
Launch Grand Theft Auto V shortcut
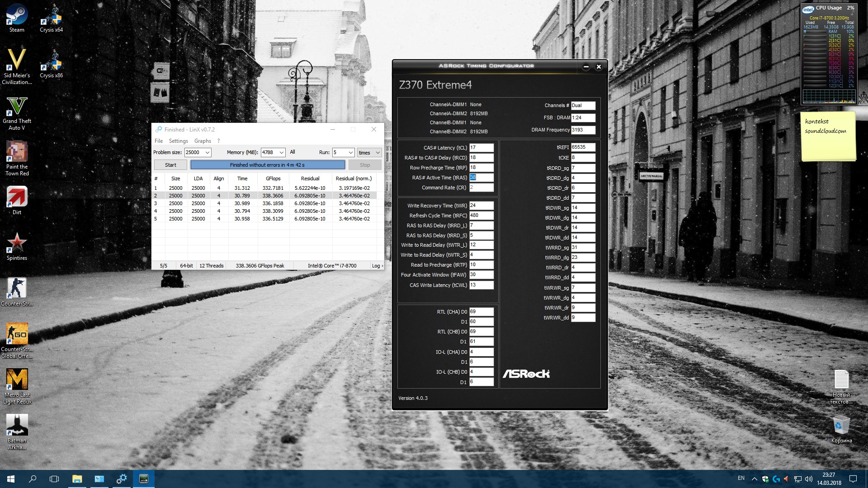coord(17,106)
